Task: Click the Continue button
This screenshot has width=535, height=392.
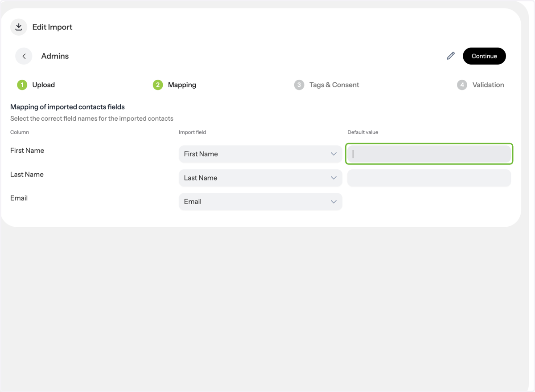Action: (484, 56)
